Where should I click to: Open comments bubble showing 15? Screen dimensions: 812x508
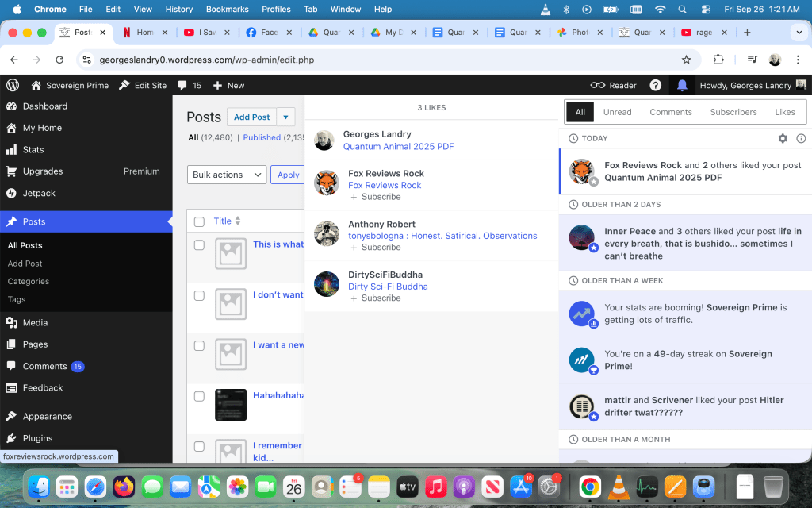coord(190,85)
